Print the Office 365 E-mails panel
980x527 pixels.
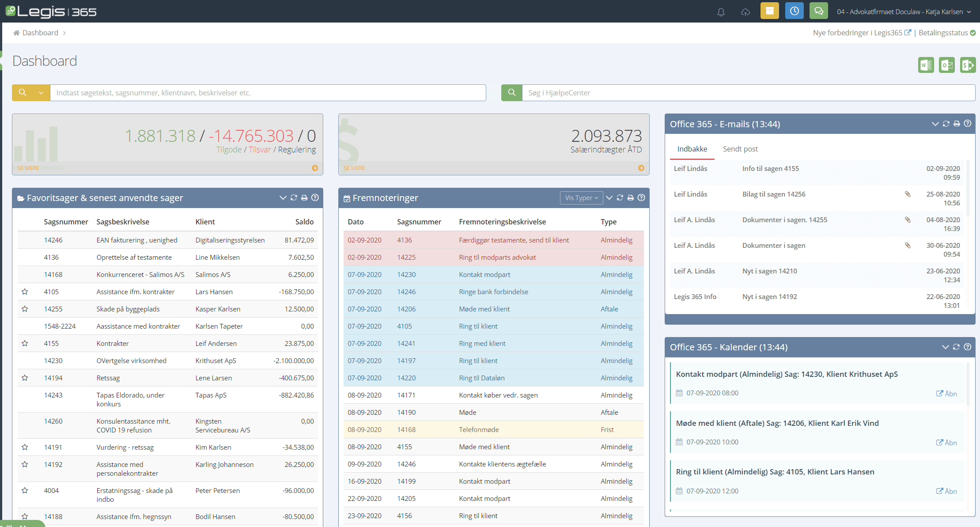957,124
